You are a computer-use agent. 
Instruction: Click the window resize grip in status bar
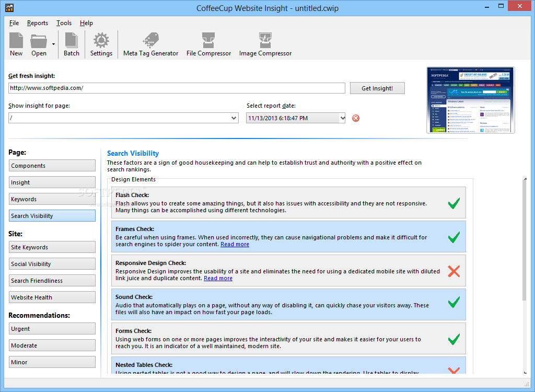[x=526, y=384]
